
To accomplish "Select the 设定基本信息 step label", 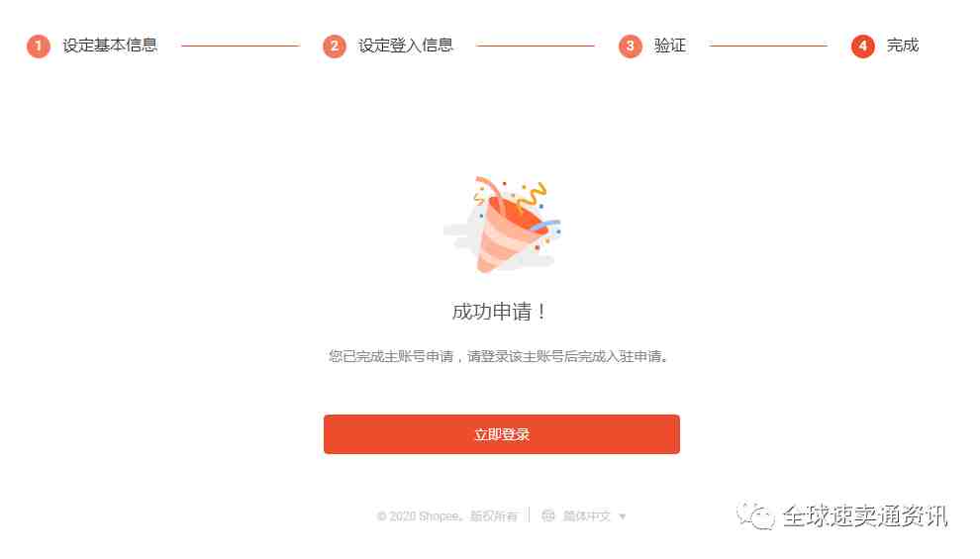I will 110,46.
